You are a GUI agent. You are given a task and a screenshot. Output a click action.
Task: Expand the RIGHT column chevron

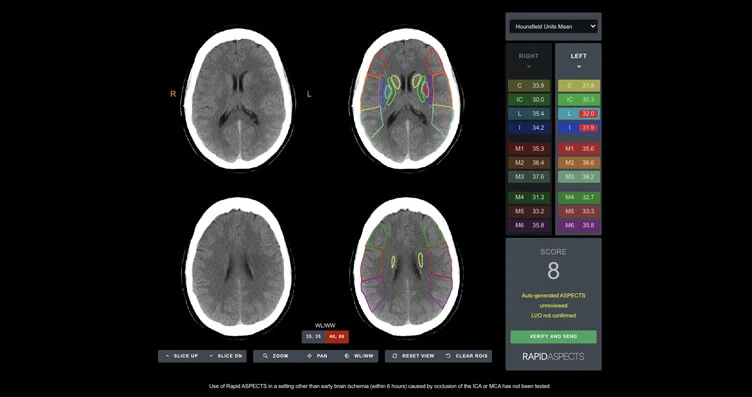529,67
